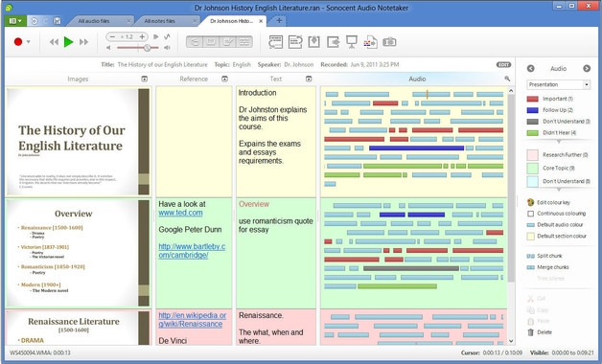The image size is (602, 364).
Task: Decrease playback speed with minus button
Action: 112,36
